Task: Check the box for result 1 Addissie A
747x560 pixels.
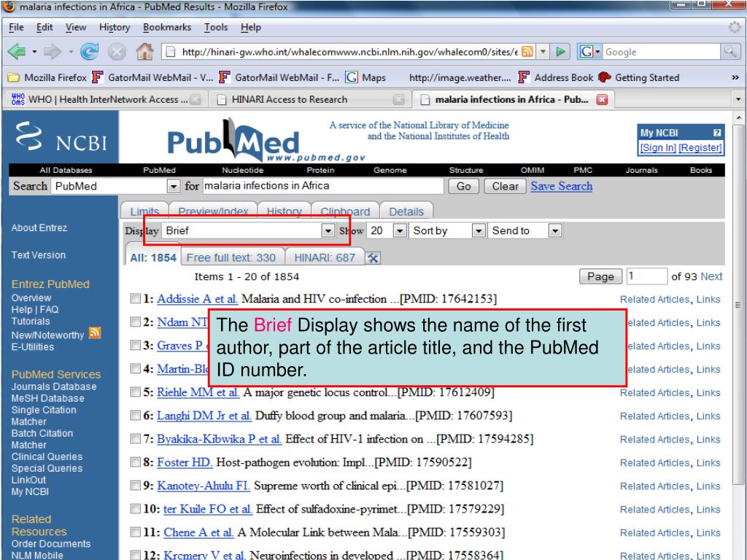Action: click(136, 298)
